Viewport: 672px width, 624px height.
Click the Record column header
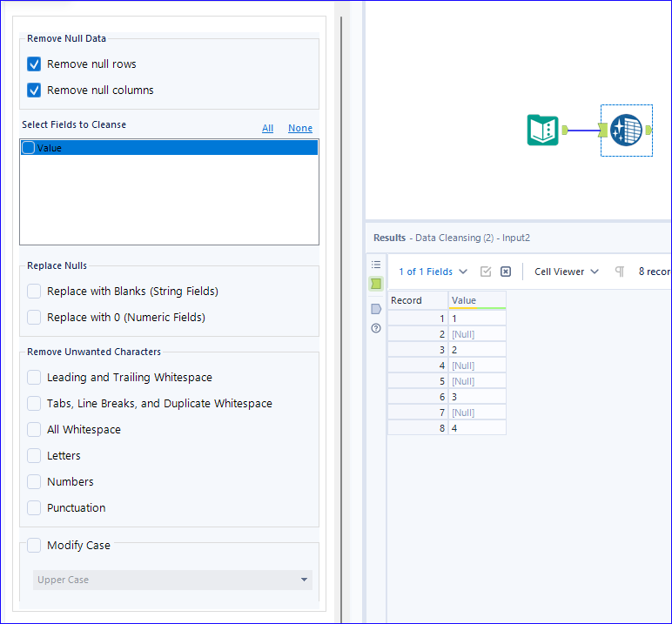418,300
